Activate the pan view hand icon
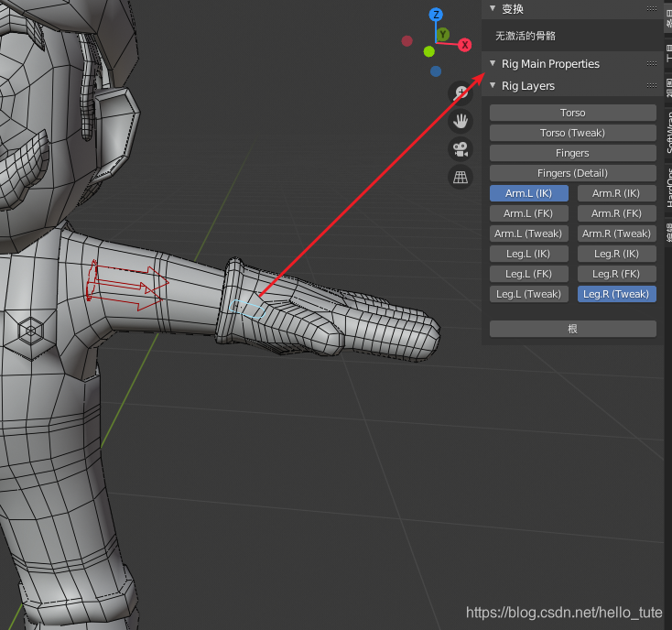 pos(461,121)
